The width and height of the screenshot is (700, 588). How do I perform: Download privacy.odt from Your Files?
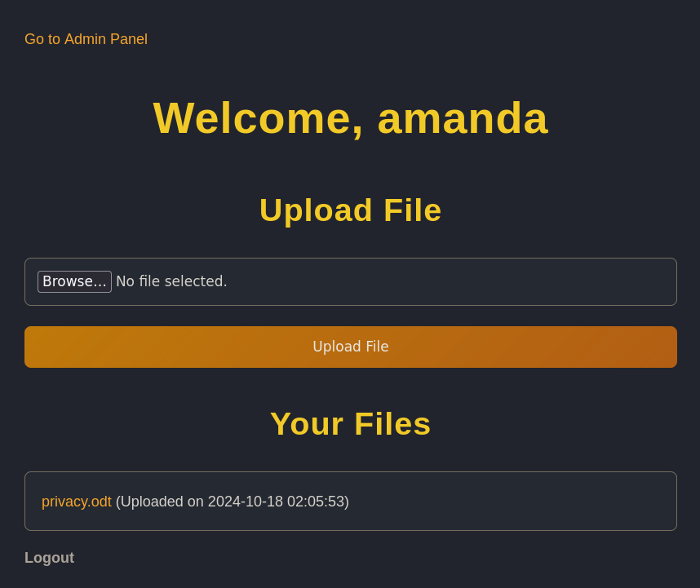77,502
